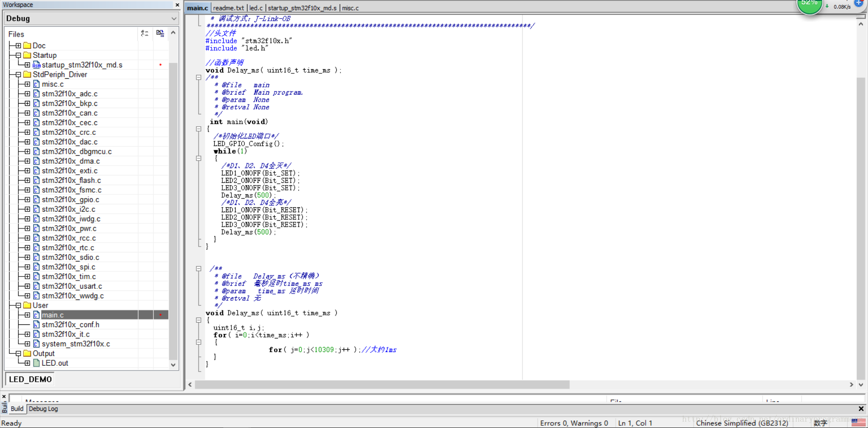Screen dimensions: 868x428
Task: Select the User folder icon
Action: pyautogui.click(x=27, y=305)
